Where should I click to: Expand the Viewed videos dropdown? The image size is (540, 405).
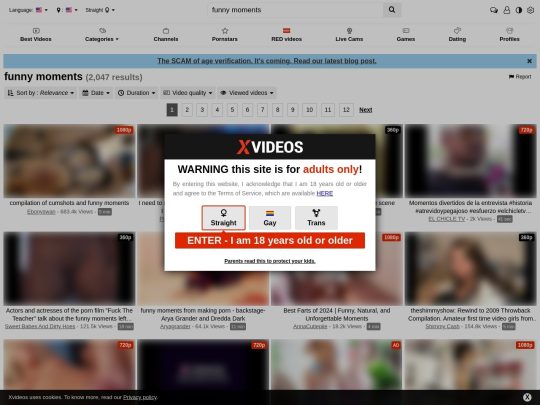coord(247,93)
